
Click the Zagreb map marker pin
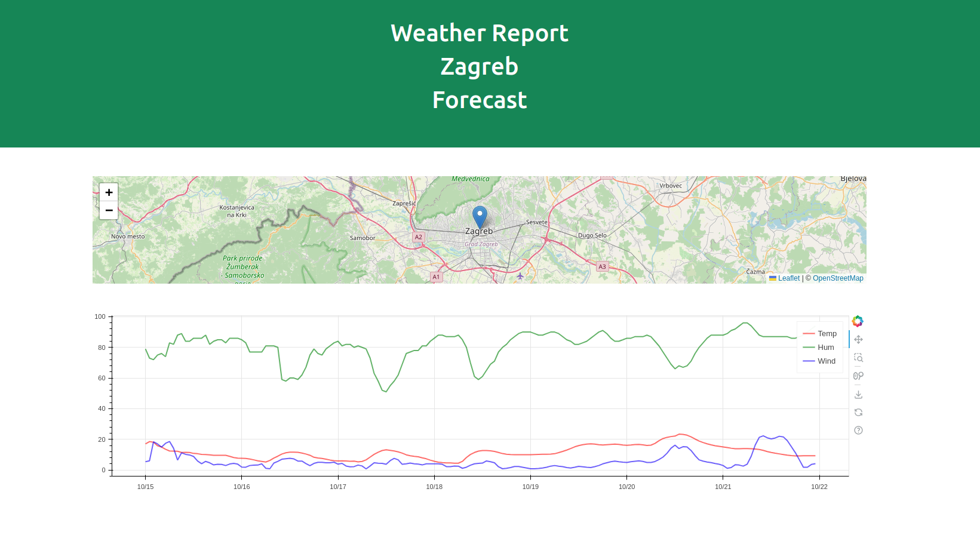point(480,217)
